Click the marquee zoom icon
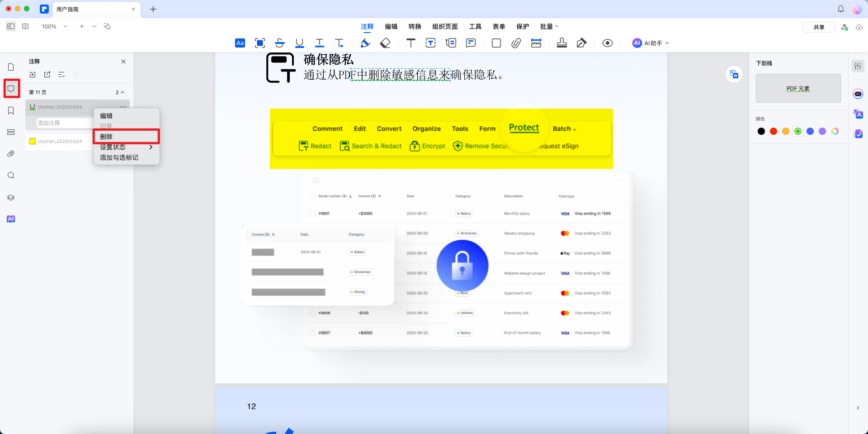 coord(107,26)
